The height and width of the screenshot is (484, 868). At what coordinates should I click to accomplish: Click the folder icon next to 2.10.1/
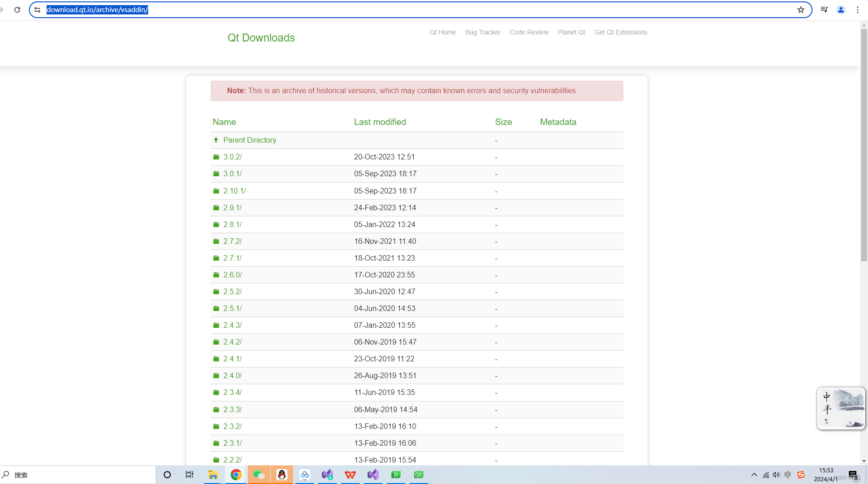(x=216, y=191)
